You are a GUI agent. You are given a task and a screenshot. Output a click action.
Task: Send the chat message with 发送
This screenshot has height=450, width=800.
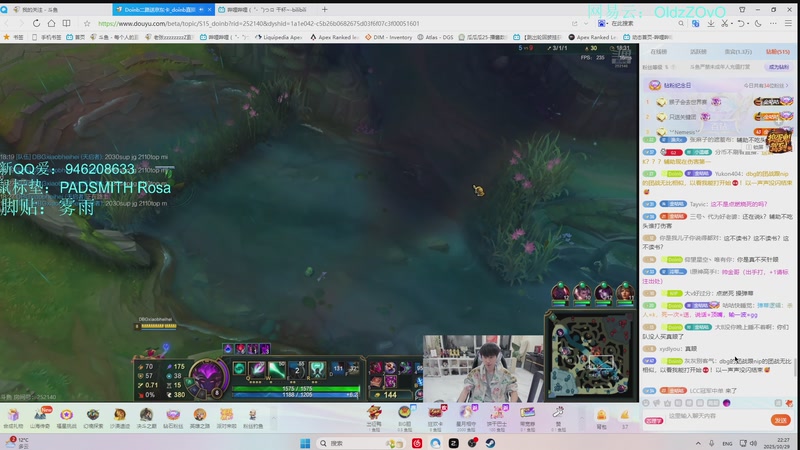tap(781, 420)
